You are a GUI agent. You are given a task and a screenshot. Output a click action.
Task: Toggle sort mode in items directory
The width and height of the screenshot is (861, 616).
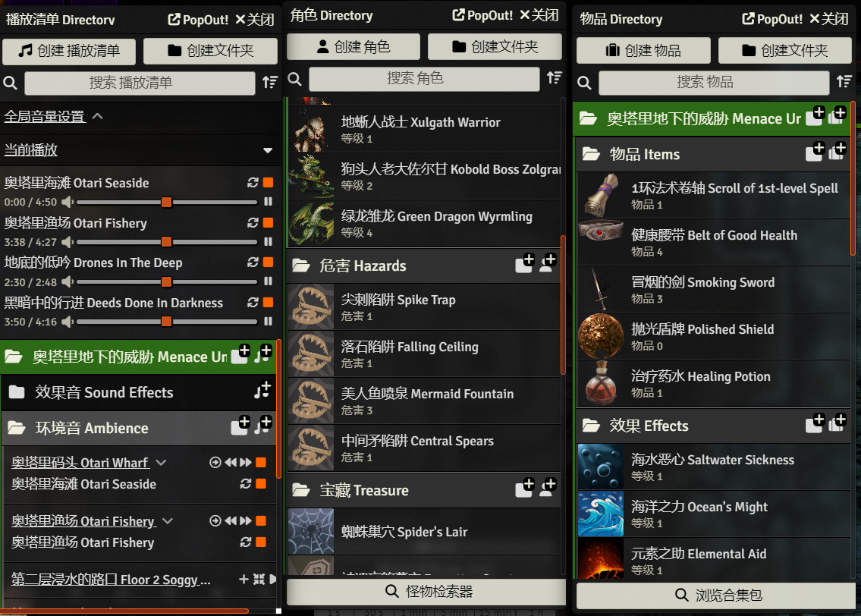point(844,83)
